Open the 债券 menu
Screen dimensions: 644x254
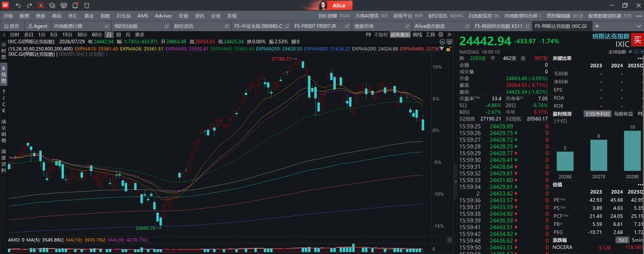tap(40, 16)
